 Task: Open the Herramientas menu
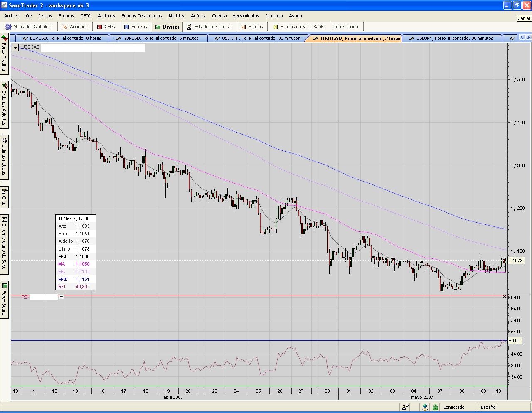click(x=246, y=16)
